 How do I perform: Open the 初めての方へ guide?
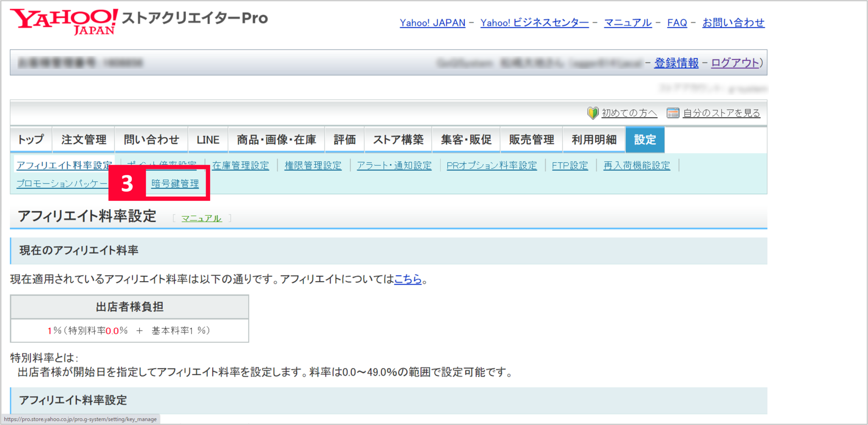(629, 113)
